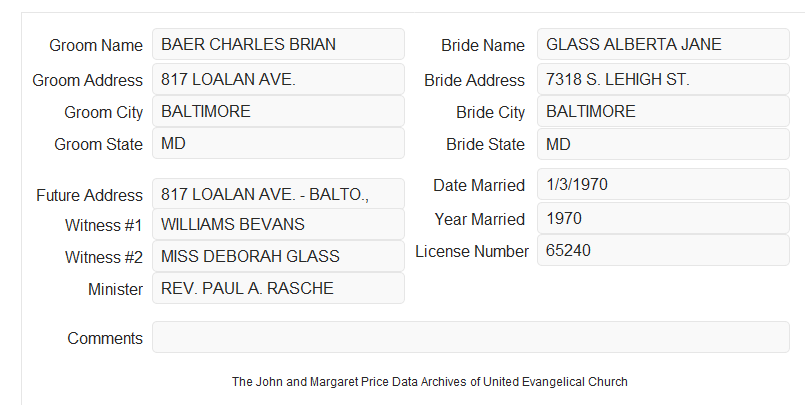Image resolution: width=805 pixels, height=405 pixels.
Task: Click the Bride Name label
Action: (483, 45)
